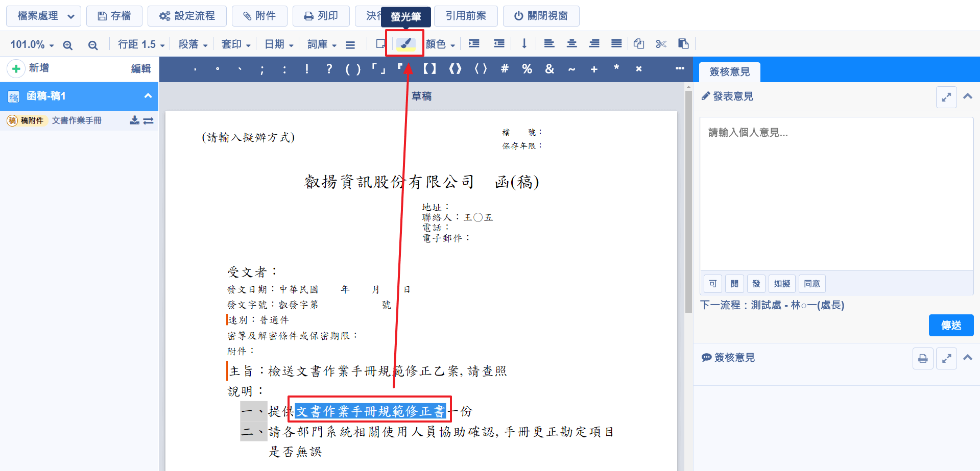This screenshot has height=471, width=980.
Task: Open the 日期 date menu
Action: point(279,44)
